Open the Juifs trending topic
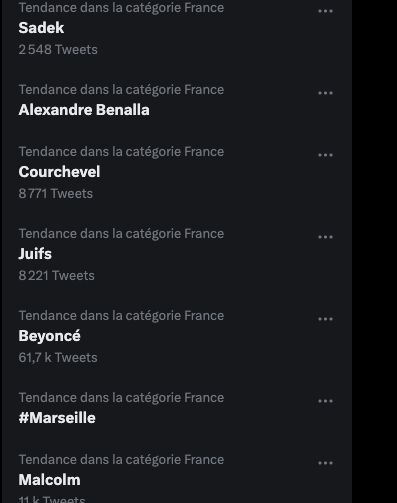The height and width of the screenshot is (503, 397). click(x=35, y=254)
